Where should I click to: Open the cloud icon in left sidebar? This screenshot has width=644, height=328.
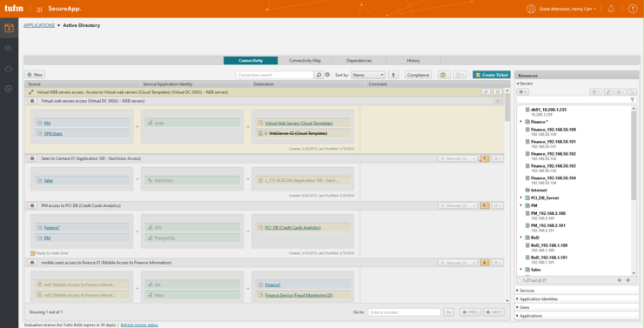coord(9,69)
